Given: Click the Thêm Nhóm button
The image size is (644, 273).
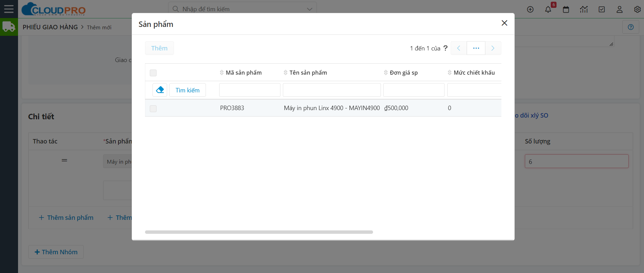Looking at the screenshot, I should 56,252.
